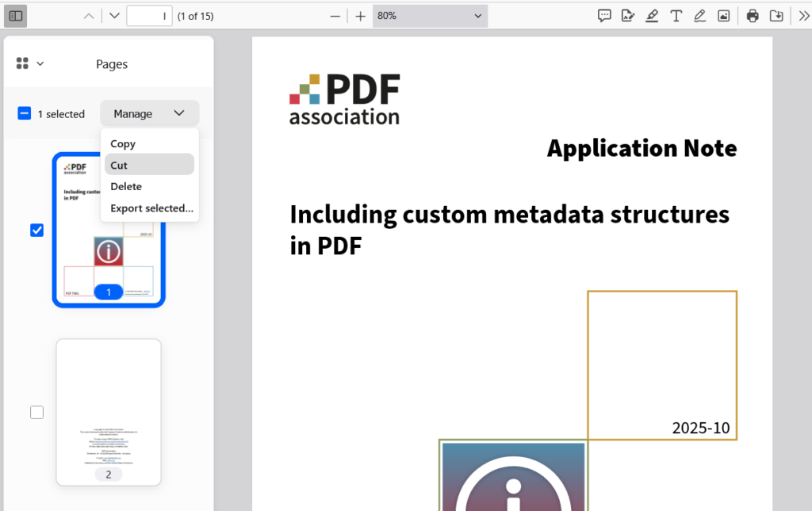This screenshot has width=812, height=511.
Task: Save or download the PDF
Action: (x=776, y=15)
